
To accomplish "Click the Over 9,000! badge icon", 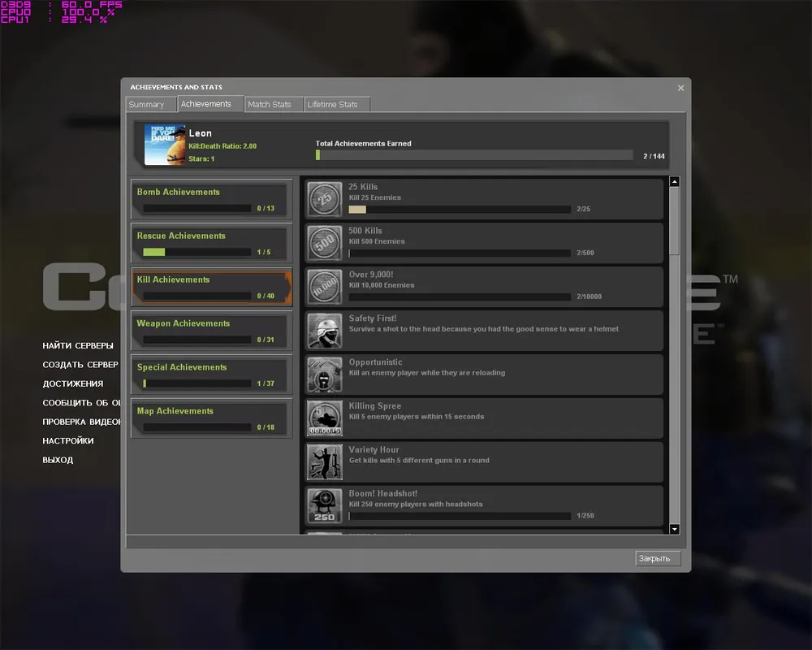I will pyautogui.click(x=325, y=287).
